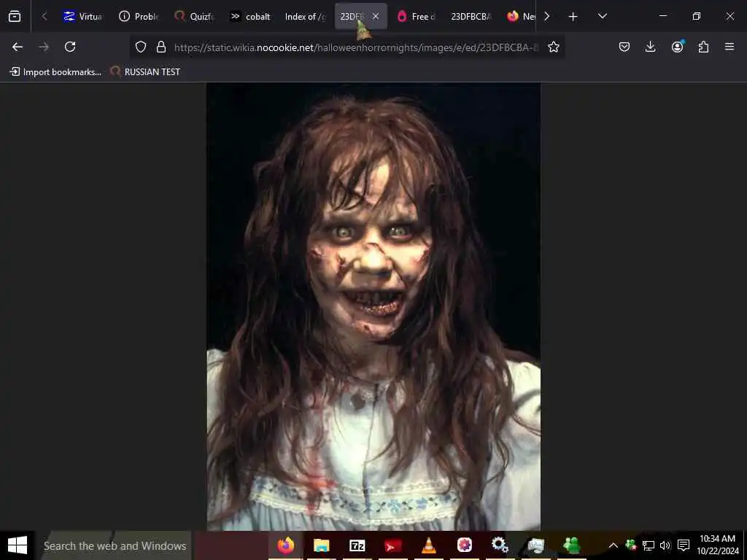Screen dimensions: 747x560
Task: Click the green tray icon beside the chevron
Action: [x=631, y=545]
